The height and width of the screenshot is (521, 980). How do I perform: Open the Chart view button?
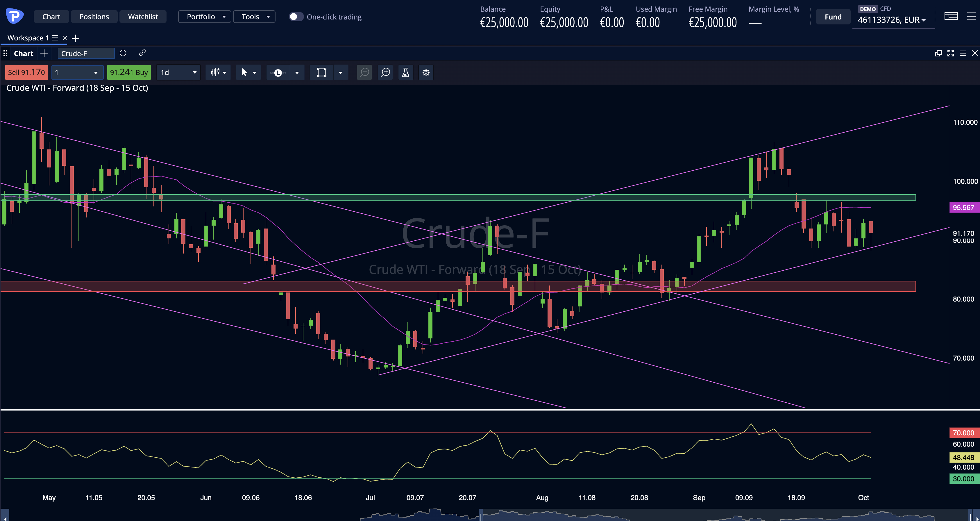pos(51,17)
